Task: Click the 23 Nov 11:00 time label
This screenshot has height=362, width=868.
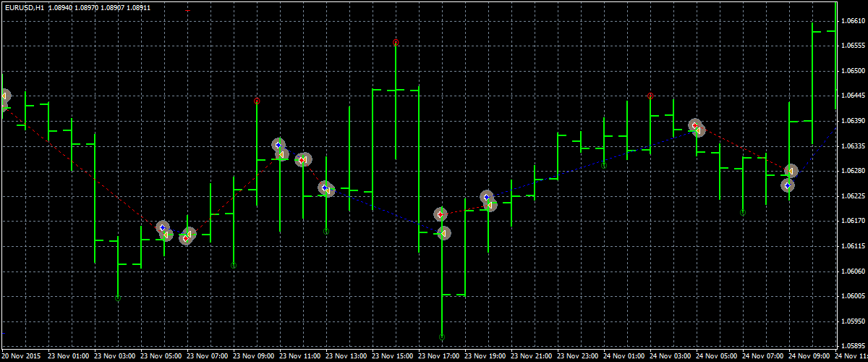Action: (x=299, y=356)
